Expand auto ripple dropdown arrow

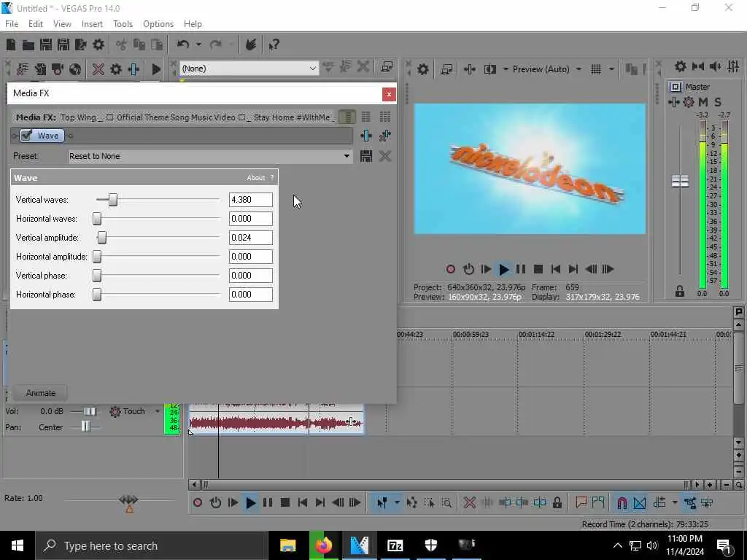click(675, 502)
